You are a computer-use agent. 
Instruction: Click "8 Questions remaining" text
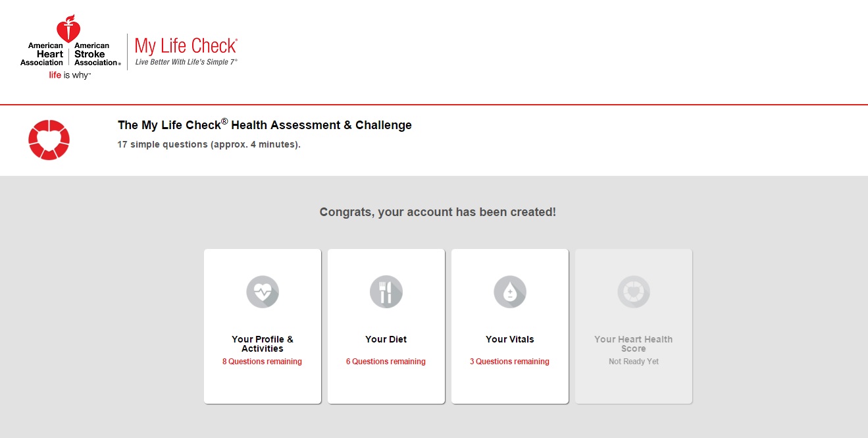tap(262, 362)
